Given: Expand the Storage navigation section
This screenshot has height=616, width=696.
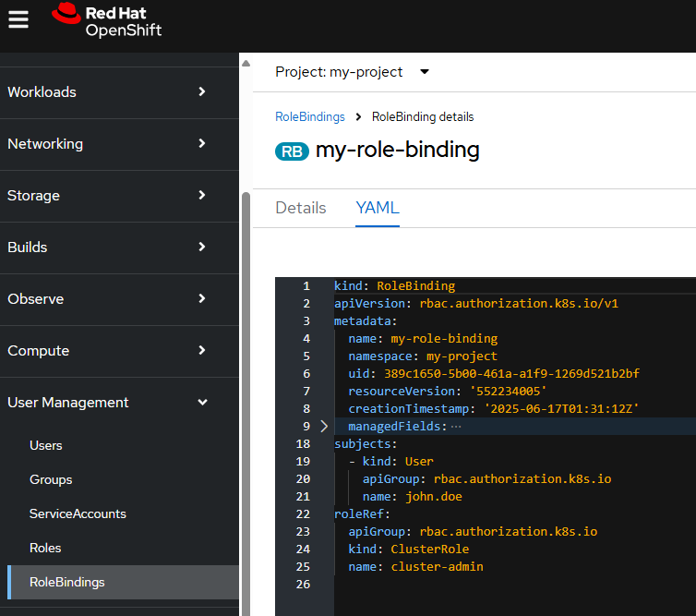Looking at the screenshot, I should click(x=119, y=196).
